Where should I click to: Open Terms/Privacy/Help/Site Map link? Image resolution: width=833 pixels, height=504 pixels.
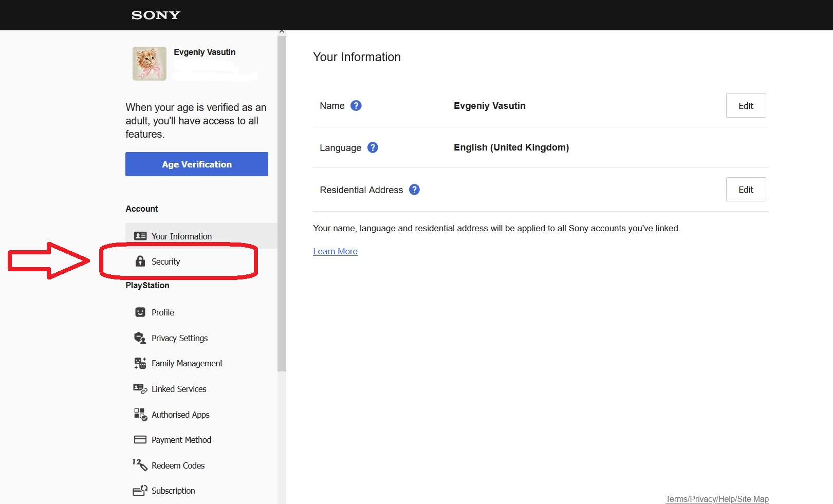click(717, 499)
